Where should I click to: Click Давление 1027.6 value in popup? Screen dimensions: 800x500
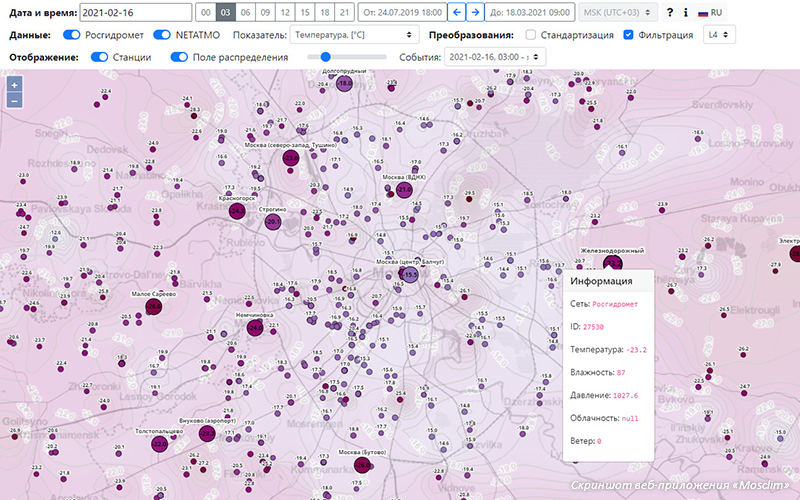point(626,395)
